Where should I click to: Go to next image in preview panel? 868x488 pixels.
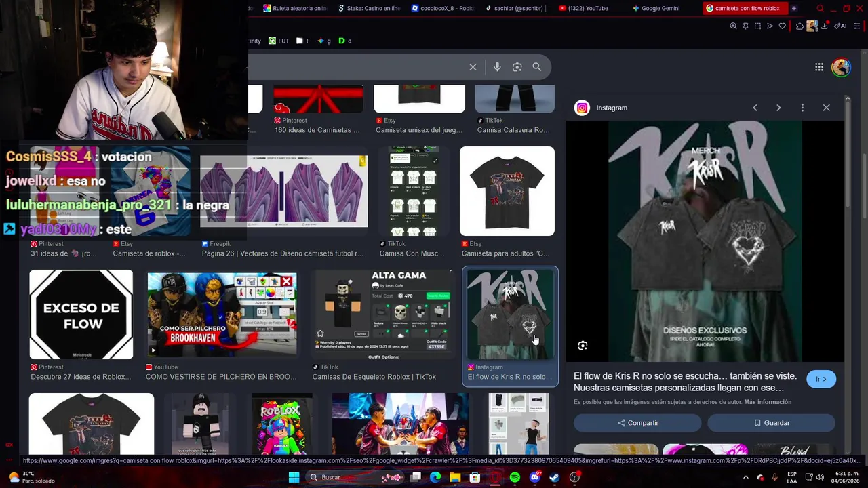[x=778, y=108]
